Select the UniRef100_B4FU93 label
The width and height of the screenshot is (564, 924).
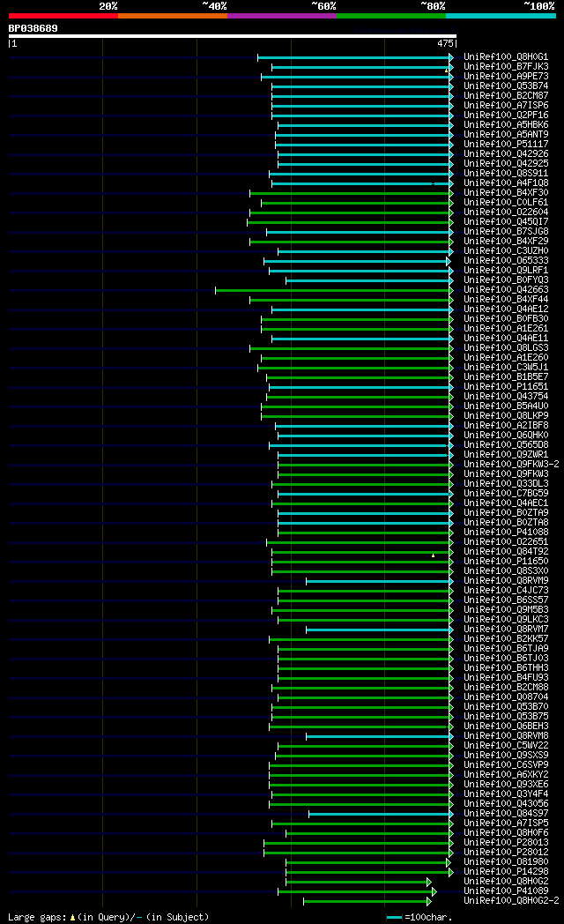(x=506, y=678)
